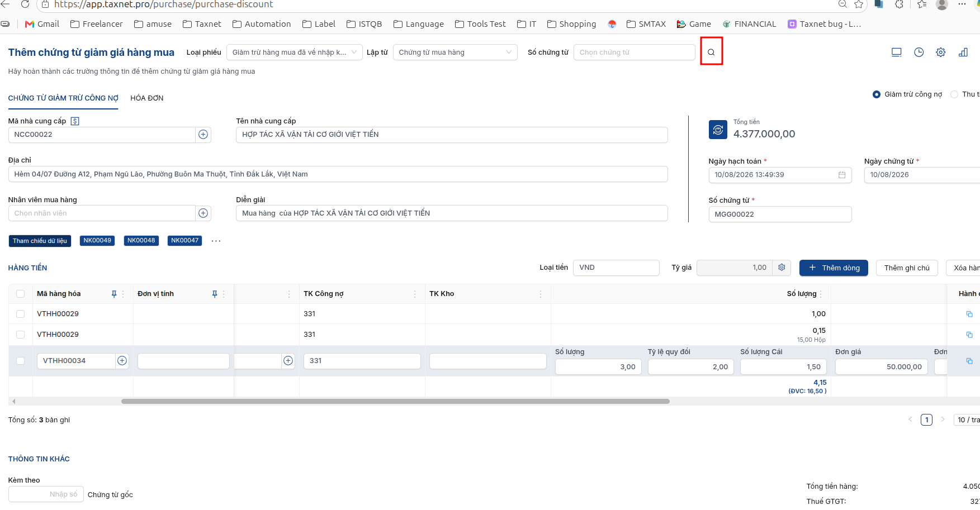Open the Taxnet bookmarks folder
The width and height of the screenshot is (980, 510).
(x=202, y=24)
